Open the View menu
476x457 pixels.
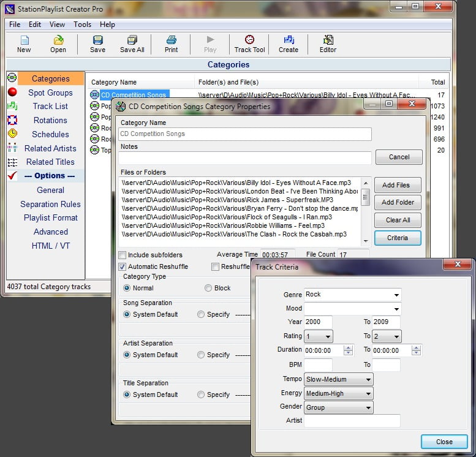pyautogui.click(x=57, y=25)
